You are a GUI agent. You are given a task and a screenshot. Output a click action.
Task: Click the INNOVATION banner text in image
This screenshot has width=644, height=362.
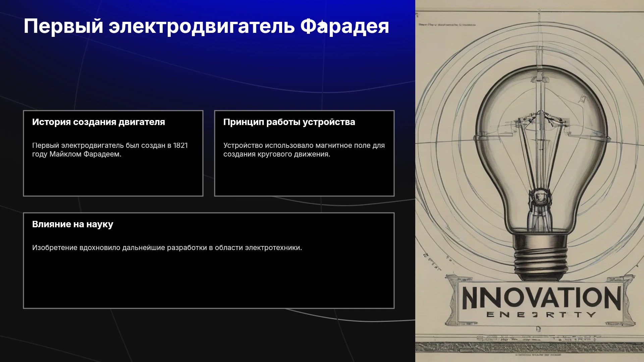(x=541, y=298)
